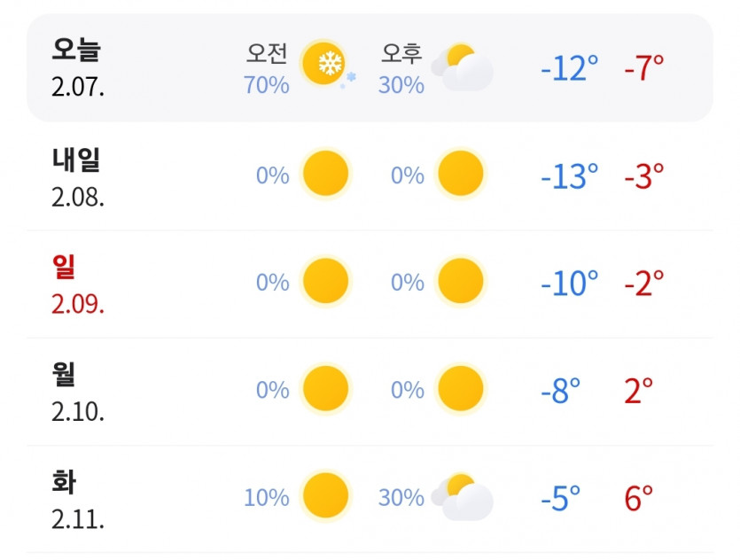The width and height of the screenshot is (740, 560).
Task: Click Monday 2.10 afternoon sun icon
Action: [461, 388]
